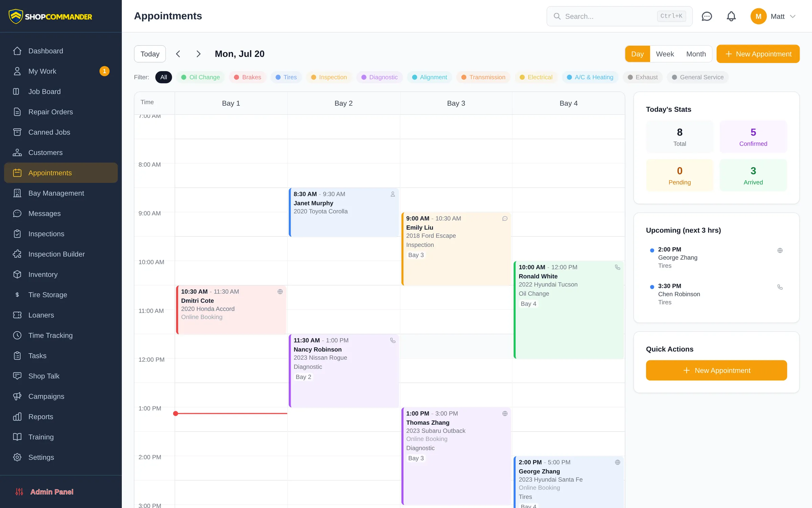This screenshot has width=812, height=508.
Task: Click the Inventory box icon
Action: (17, 274)
